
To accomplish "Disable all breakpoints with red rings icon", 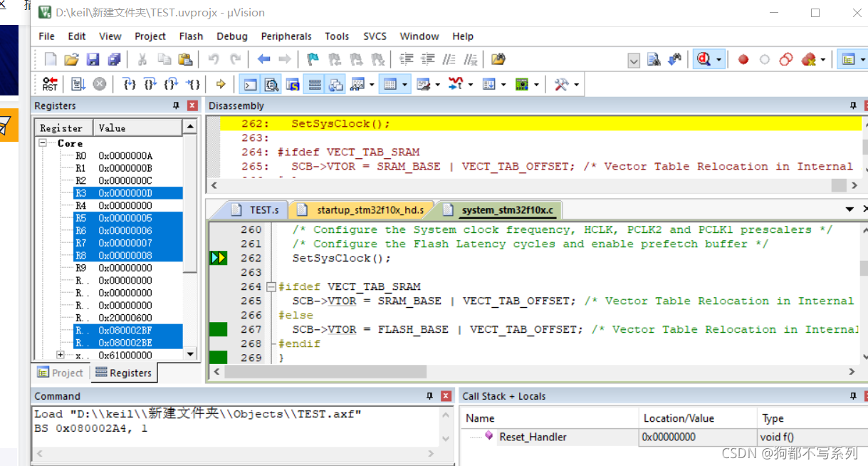I will point(786,59).
